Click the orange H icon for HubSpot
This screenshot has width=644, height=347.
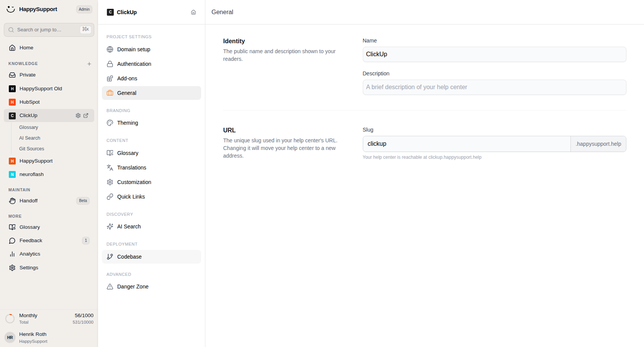(12, 102)
